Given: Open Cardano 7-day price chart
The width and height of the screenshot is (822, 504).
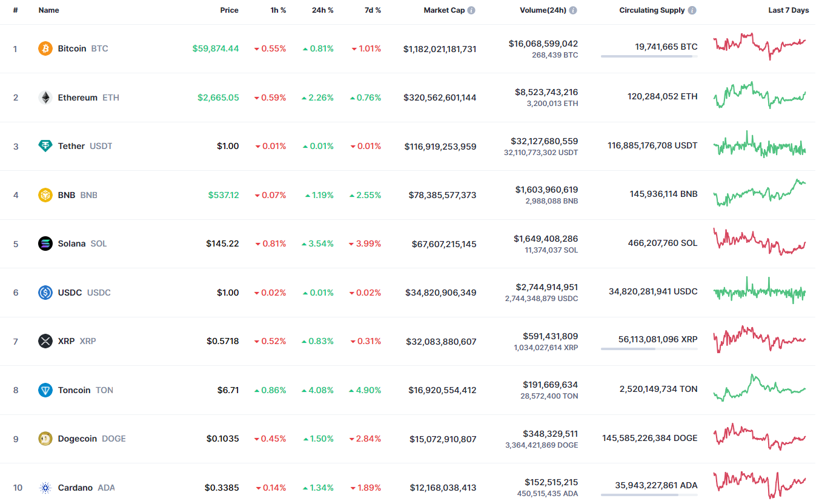Looking at the screenshot, I should [760, 485].
